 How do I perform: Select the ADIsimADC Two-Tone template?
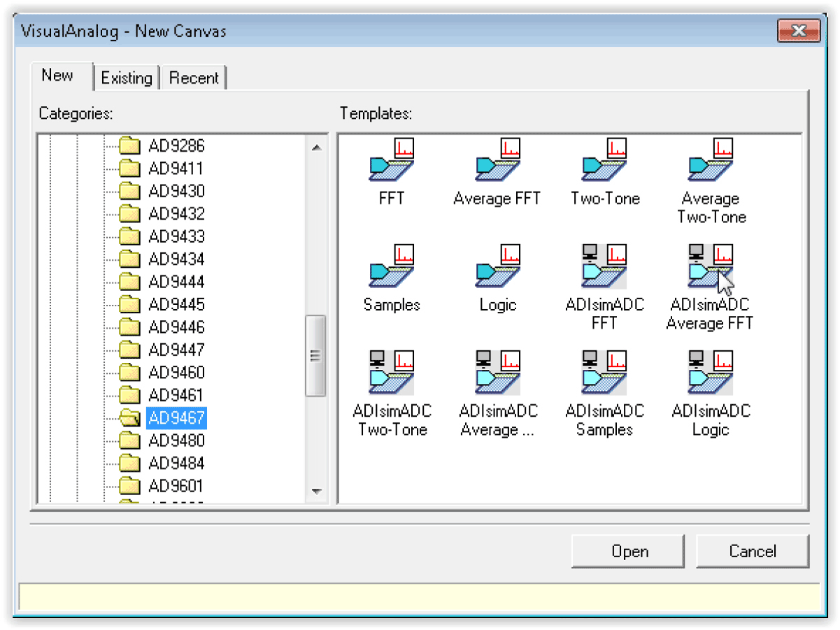[x=392, y=373]
